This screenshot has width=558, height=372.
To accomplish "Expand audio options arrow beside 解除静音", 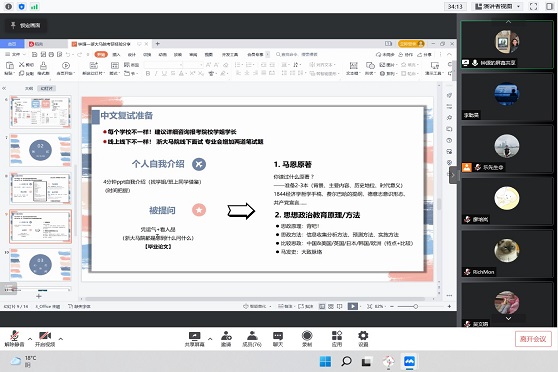I will 30,339.
